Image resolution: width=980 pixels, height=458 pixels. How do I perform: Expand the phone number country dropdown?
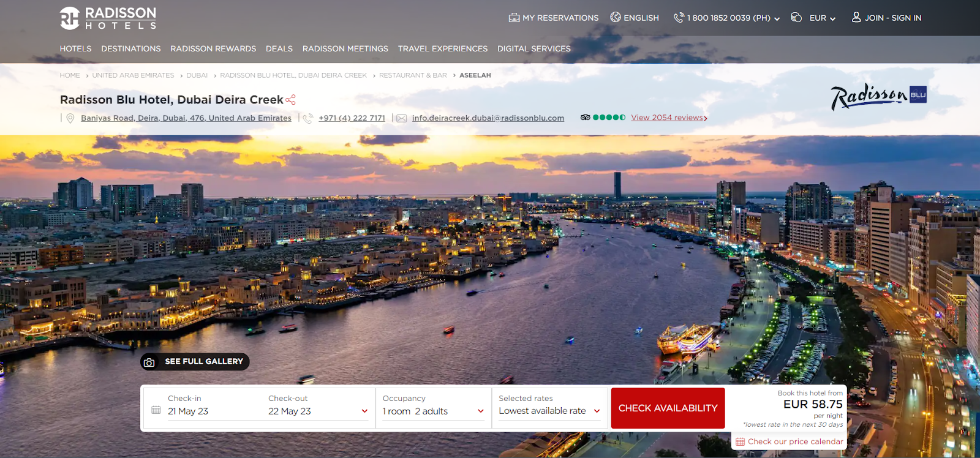777,19
